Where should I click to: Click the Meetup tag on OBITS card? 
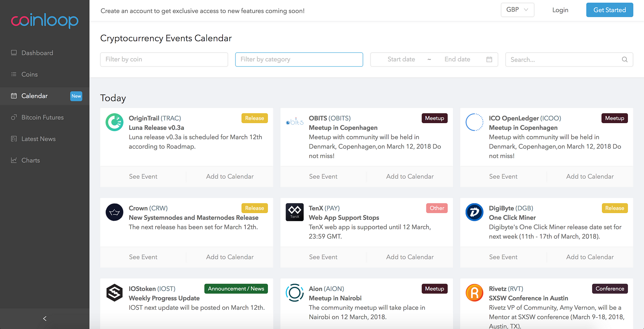(x=434, y=118)
